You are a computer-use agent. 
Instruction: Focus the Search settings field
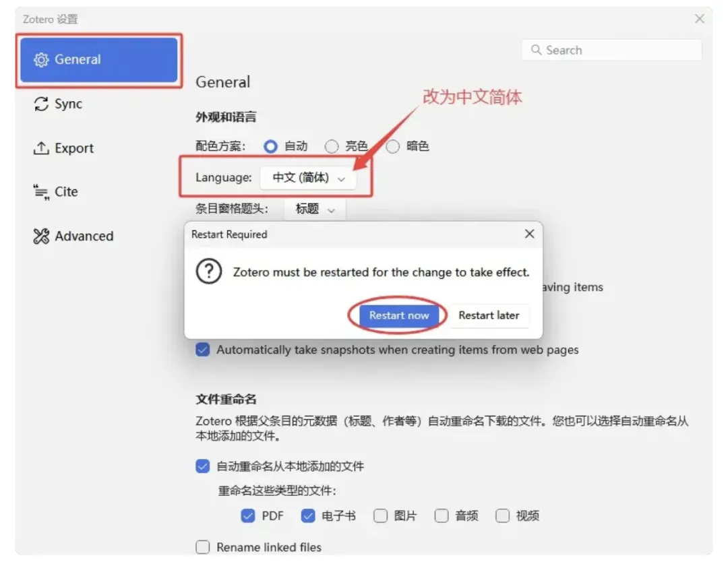tap(611, 50)
